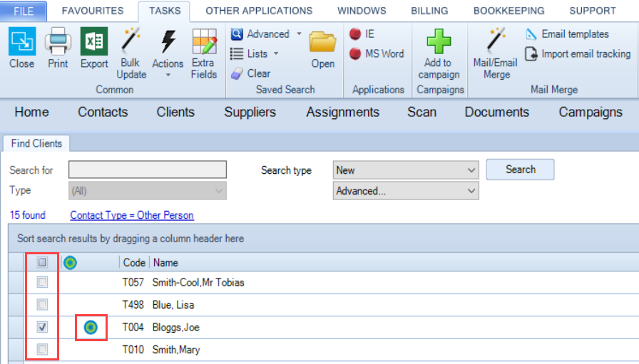Select name Smith,Mary

pos(176,350)
